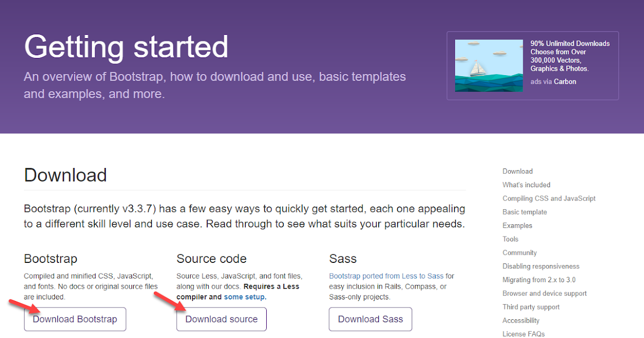Click the Download Bootstrap button
Screen dimensions: 644x338
75,319
